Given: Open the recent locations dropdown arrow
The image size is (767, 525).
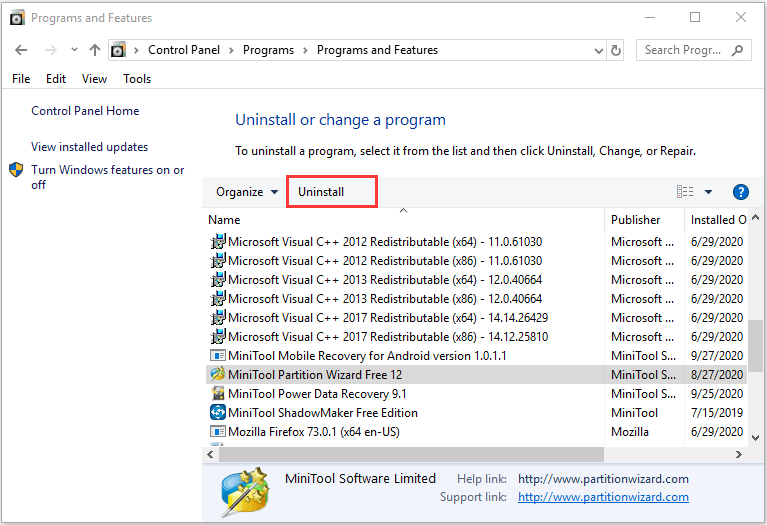Looking at the screenshot, I should [x=74, y=49].
